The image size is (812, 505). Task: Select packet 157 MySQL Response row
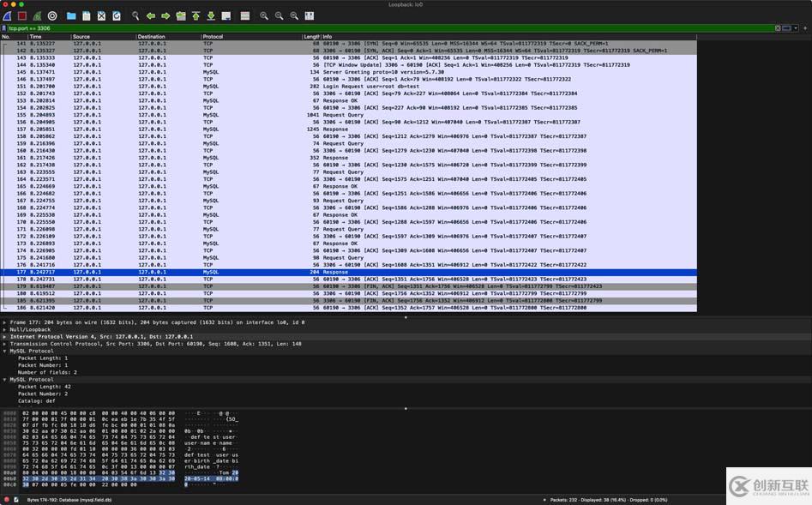(348, 129)
